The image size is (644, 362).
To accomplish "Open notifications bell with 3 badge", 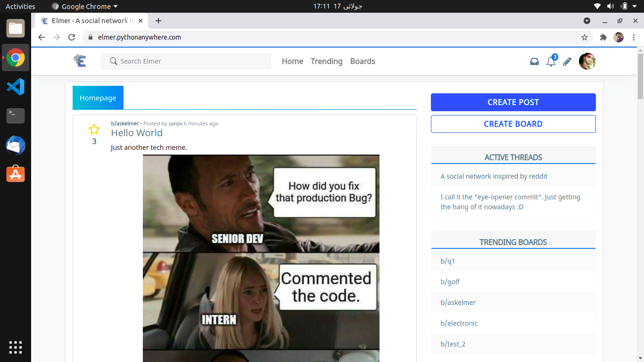I will click(x=551, y=61).
